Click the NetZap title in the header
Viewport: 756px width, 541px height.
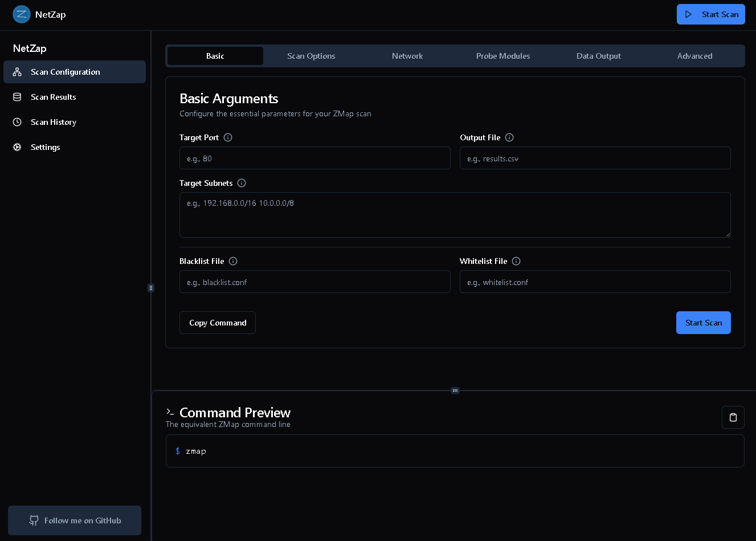click(51, 14)
